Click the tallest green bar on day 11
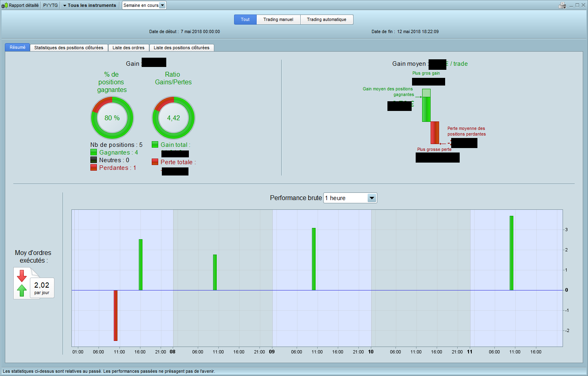The image size is (588, 376). [x=511, y=253]
